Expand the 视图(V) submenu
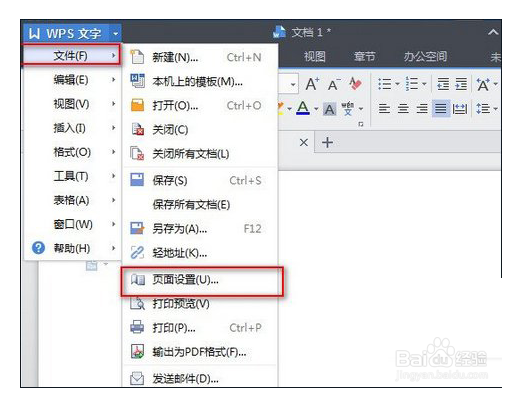516x393 pixels. click(114, 104)
